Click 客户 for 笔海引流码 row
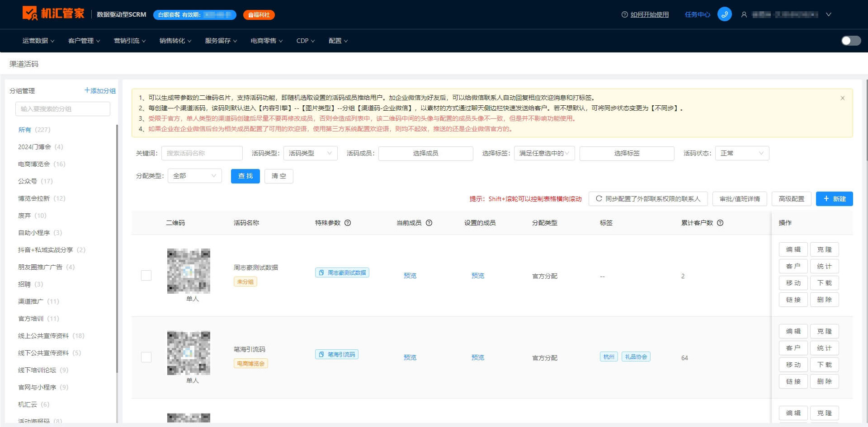Screen dimensions: 868x427 coord(793,348)
